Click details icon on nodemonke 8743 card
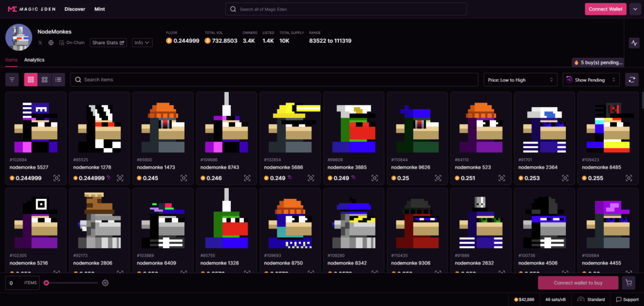 pyautogui.click(x=247, y=178)
